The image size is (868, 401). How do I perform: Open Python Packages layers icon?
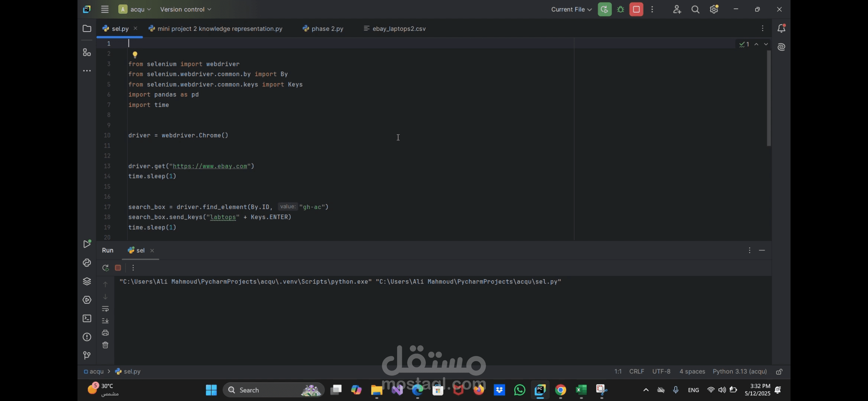87,281
